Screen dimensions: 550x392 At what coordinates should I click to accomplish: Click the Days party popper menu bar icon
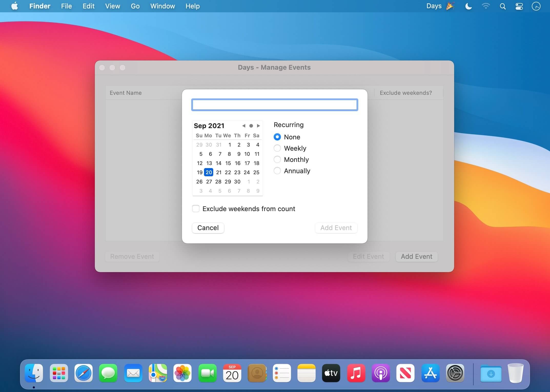[450, 6]
